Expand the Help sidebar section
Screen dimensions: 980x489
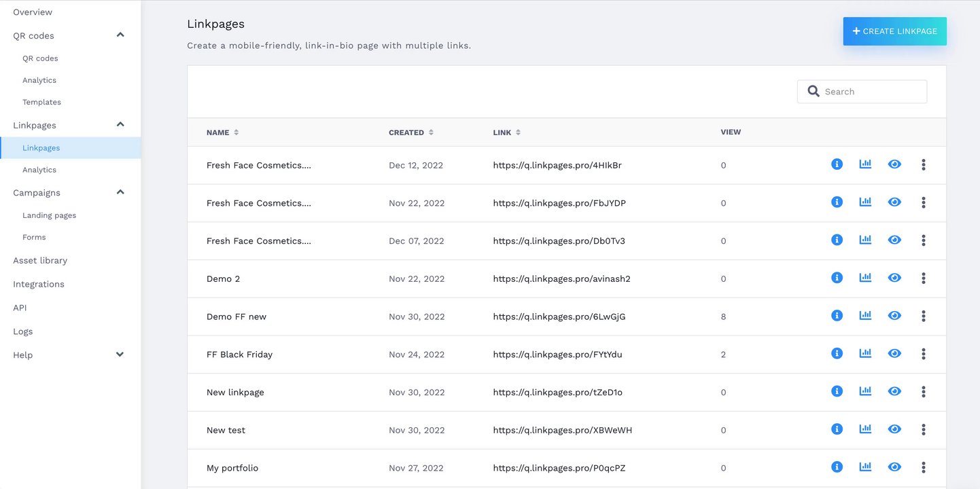click(120, 355)
